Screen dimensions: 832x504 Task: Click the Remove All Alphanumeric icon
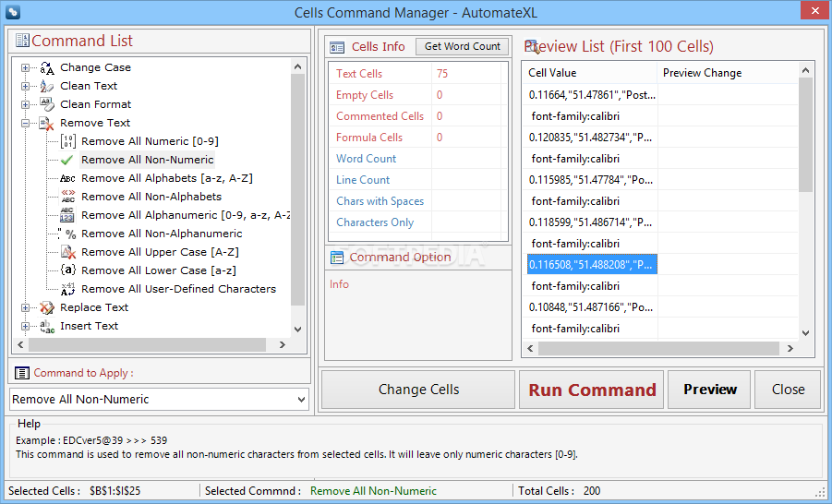coord(66,215)
